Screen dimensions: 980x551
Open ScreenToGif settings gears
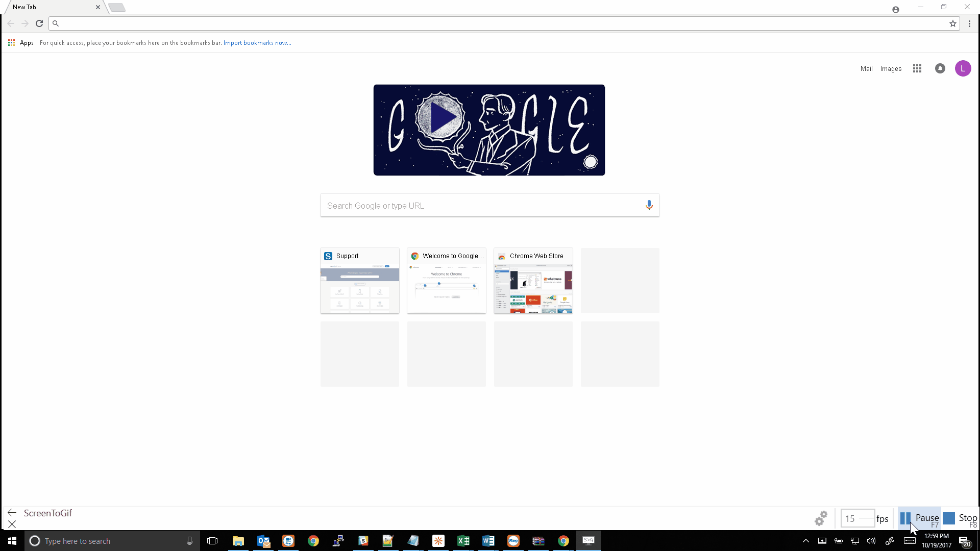(x=821, y=518)
